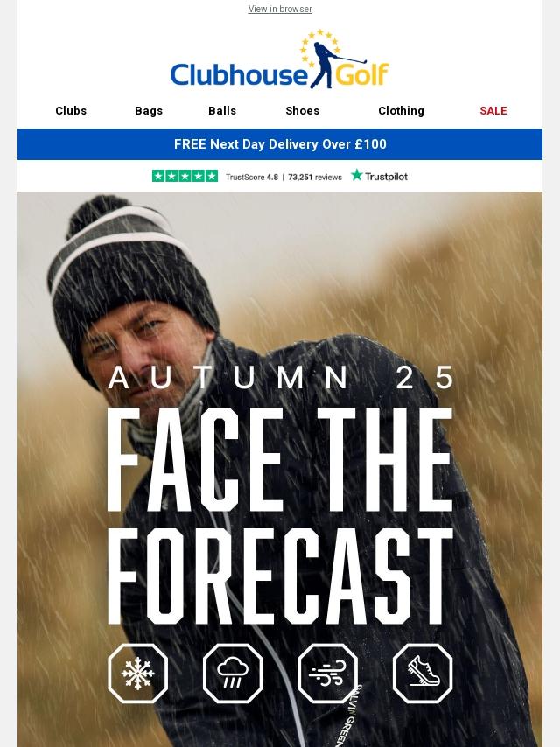
Task: Click the running shoe icon
Action: tap(423, 674)
